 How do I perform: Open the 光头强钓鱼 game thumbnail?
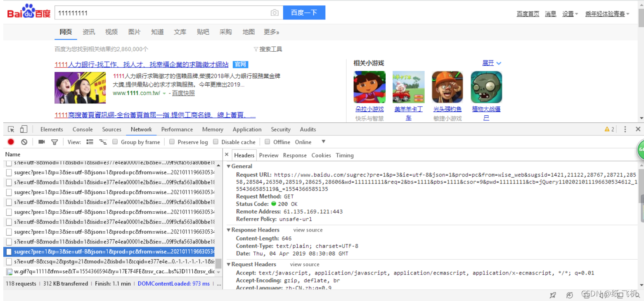(447, 87)
